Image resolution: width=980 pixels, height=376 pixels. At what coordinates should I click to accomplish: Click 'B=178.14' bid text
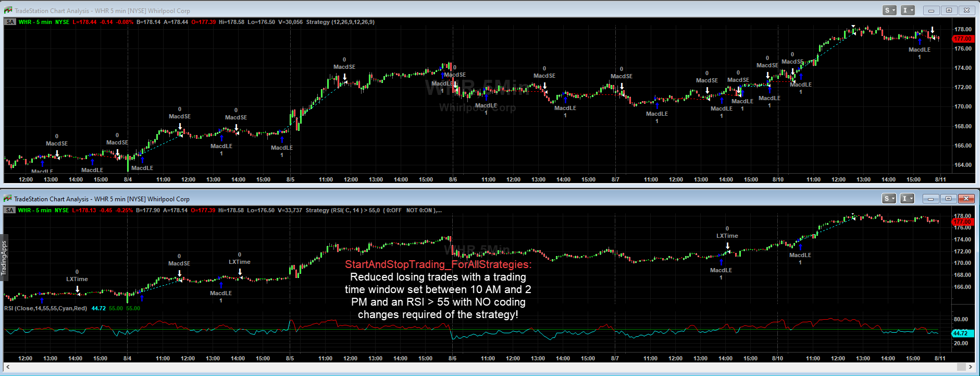point(148,22)
